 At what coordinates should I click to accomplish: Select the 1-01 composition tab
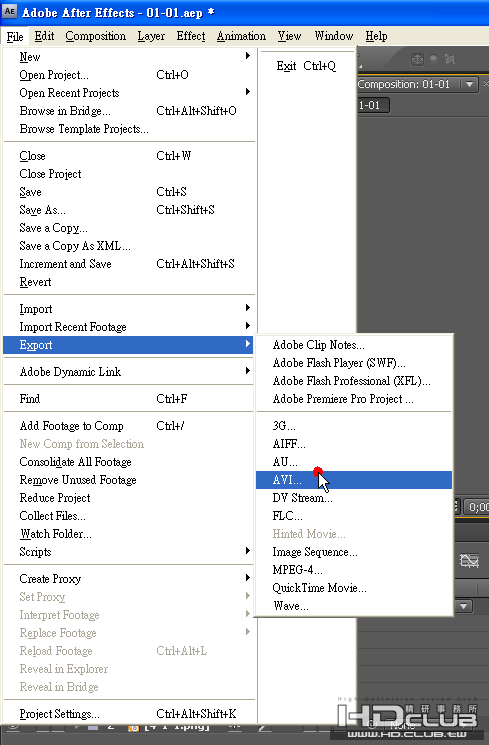374,105
